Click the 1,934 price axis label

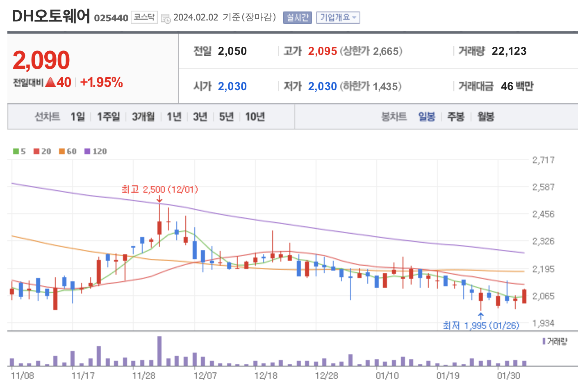coord(543,323)
